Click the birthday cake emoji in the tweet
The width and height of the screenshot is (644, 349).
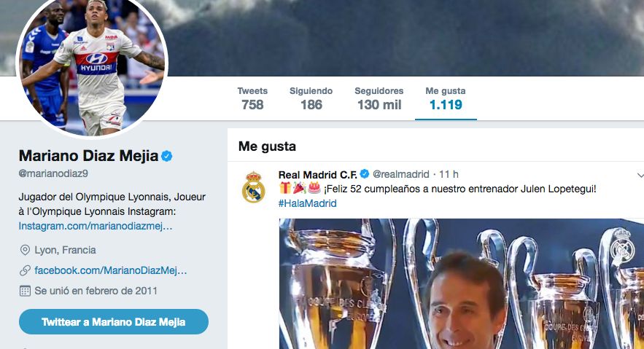(x=314, y=189)
